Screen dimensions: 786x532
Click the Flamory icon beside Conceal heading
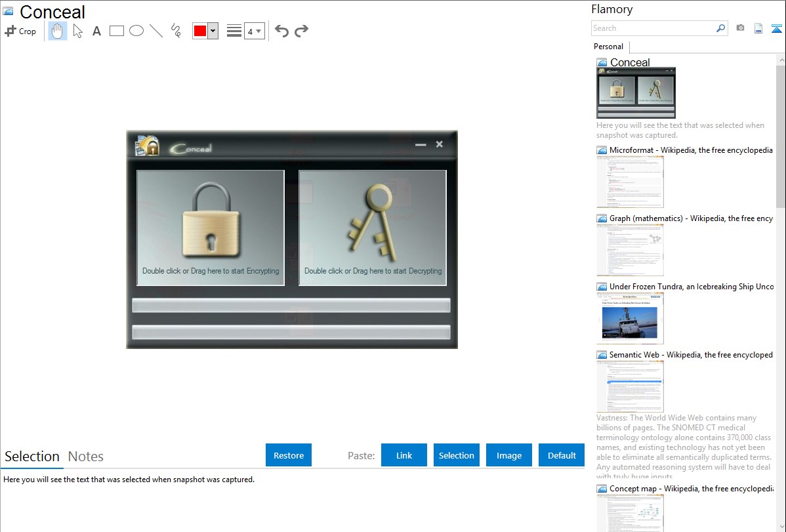tap(9, 11)
